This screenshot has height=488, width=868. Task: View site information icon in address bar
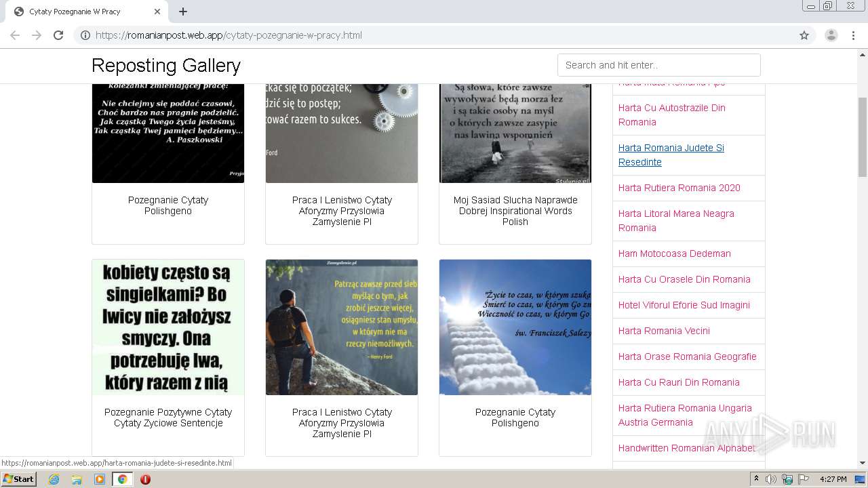click(85, 35)
